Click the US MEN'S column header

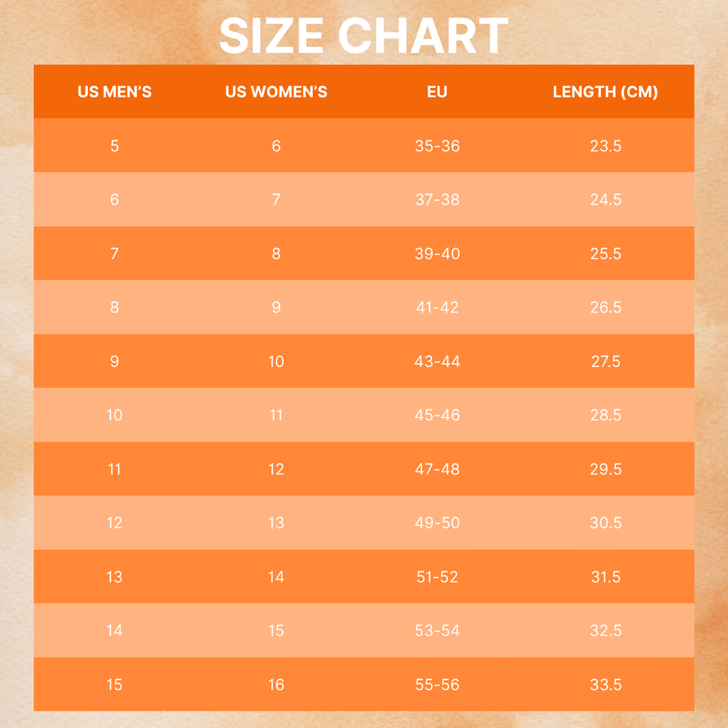(115, 92)
